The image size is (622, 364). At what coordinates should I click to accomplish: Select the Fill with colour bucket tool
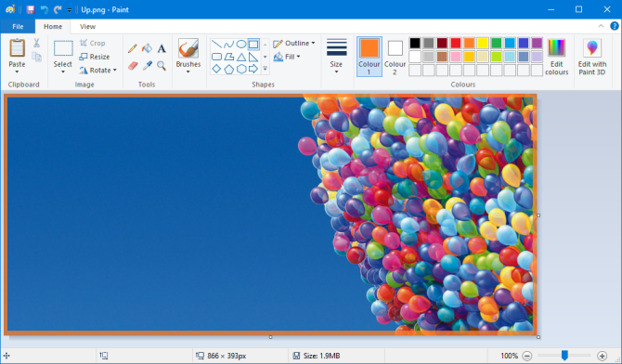[148, 48]
